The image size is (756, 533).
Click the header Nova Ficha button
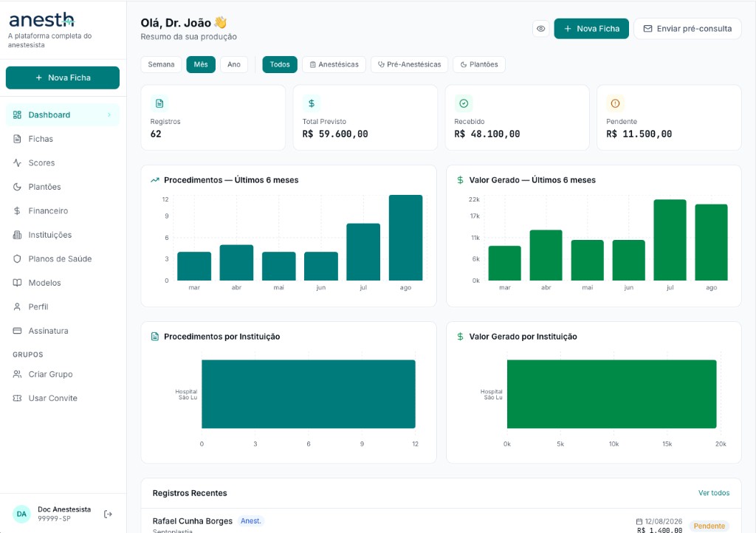(591, 29)
